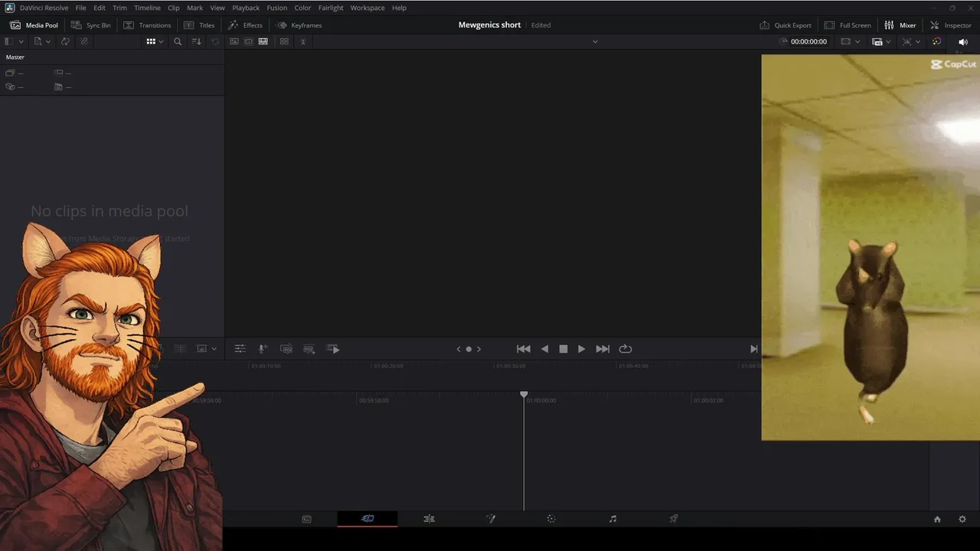980x551 pixels.
Task: Open bin list layout dropdown
Action: point(14,41)
